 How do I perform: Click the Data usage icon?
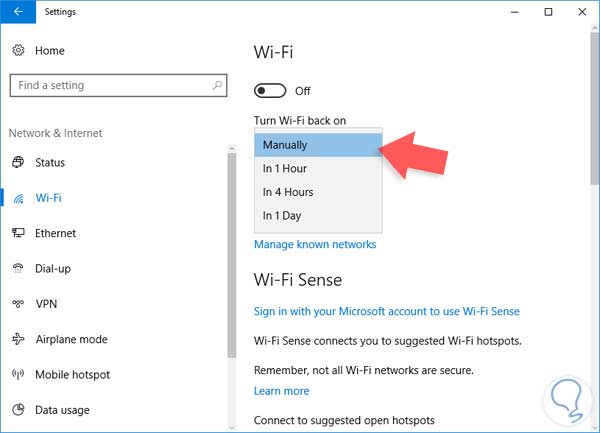pyautogui.click(x=18, y=410)
